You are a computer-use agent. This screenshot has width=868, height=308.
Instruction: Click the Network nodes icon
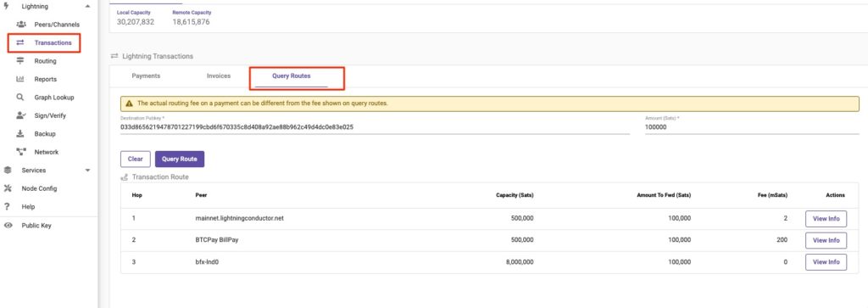click(21, 151)
